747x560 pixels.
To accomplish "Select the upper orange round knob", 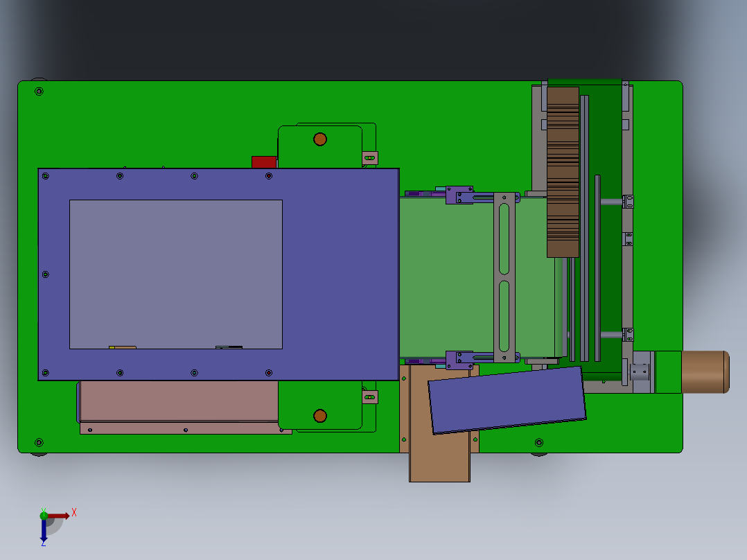I will coord(320,139).
